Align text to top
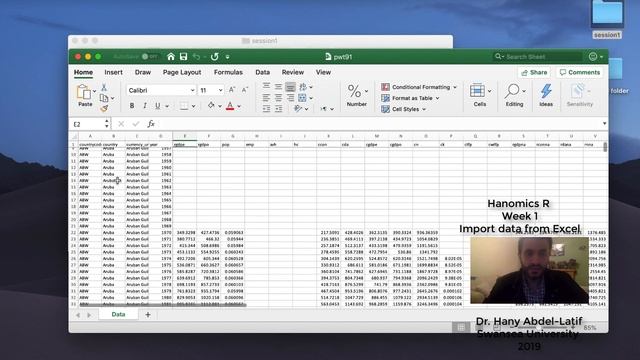 click(x=266, y=86)
